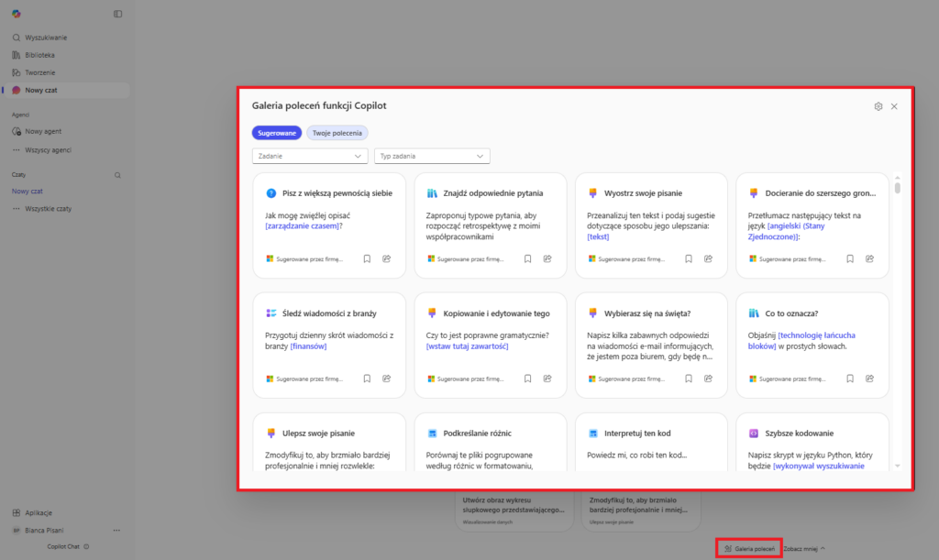
Task: Select the Sugerowane tab
Action: (276, 133)
